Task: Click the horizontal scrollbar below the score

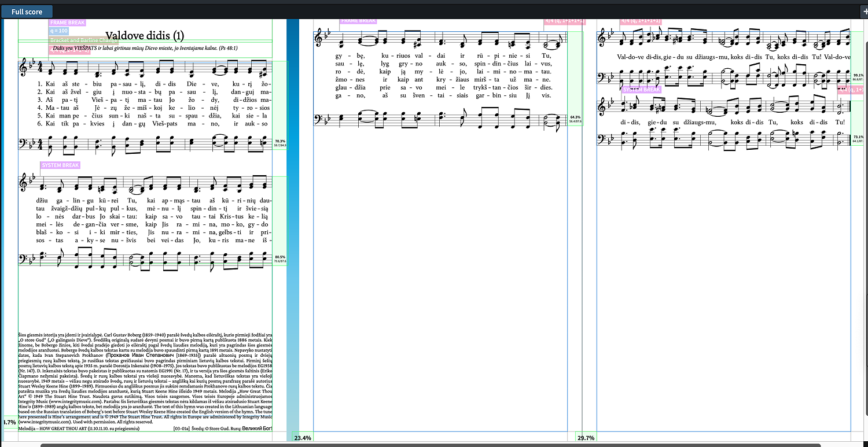Action: pos(430,445)
